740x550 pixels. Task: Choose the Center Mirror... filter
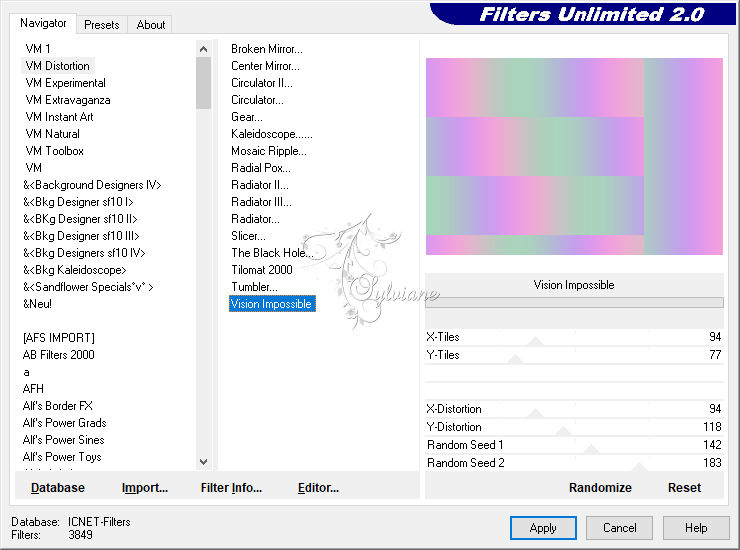265,66
